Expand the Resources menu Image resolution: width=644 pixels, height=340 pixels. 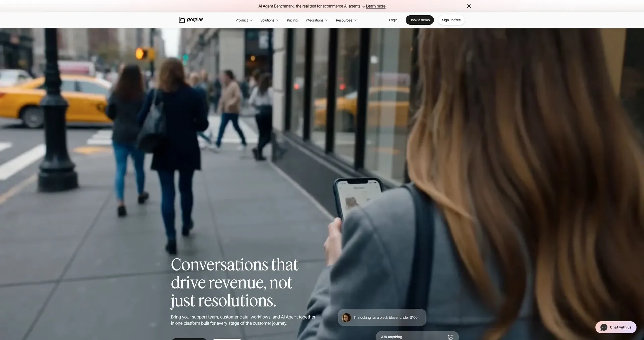coord(346,20)
